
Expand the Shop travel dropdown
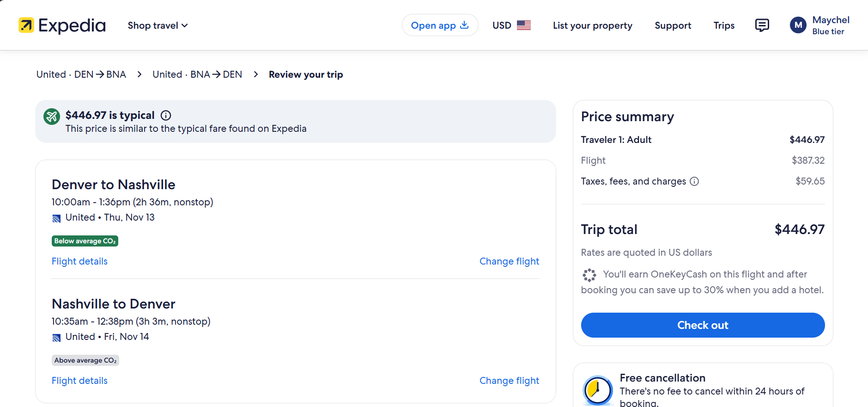[158, 25]
